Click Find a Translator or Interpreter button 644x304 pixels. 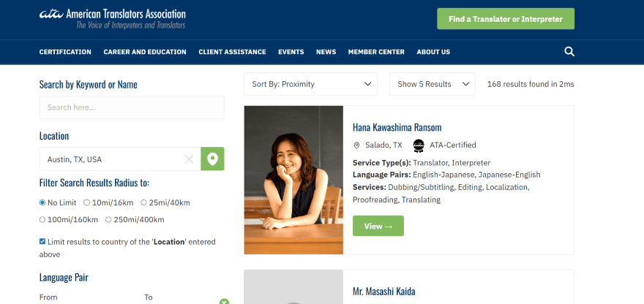coord(506,19)
